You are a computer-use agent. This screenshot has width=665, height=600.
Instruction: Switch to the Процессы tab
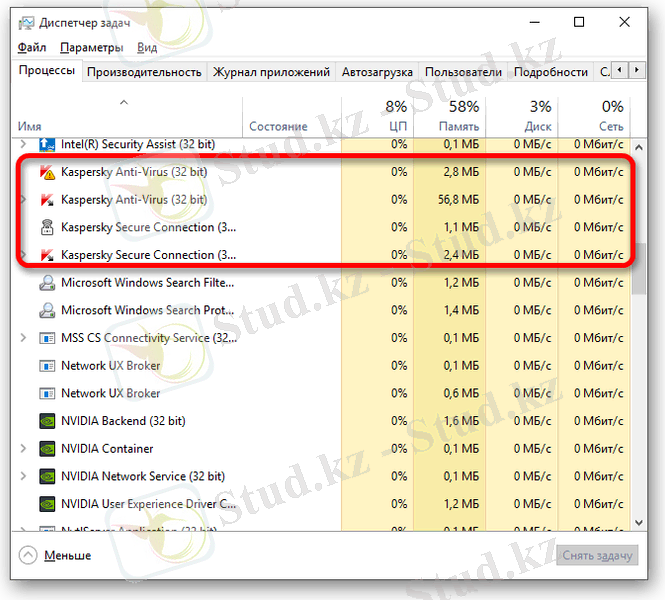tap(47, 70)
